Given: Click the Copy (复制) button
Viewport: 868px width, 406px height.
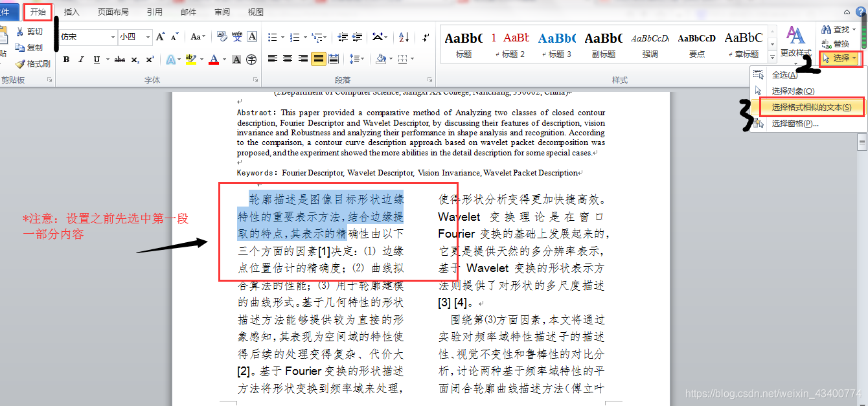Looking at the screenshot, I should (x=29, y=48).
